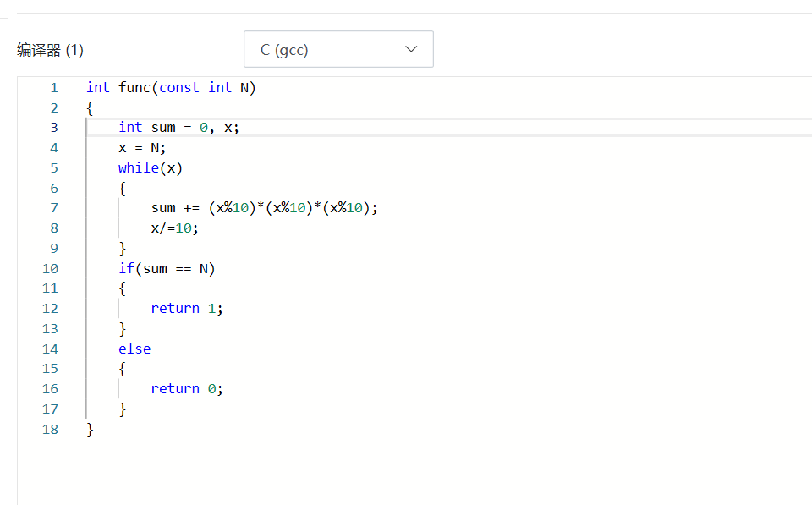The width and height of the screenshot is (812, 505).
Task: Click the while keyword on line 5
Action: [x=139, y=167]
